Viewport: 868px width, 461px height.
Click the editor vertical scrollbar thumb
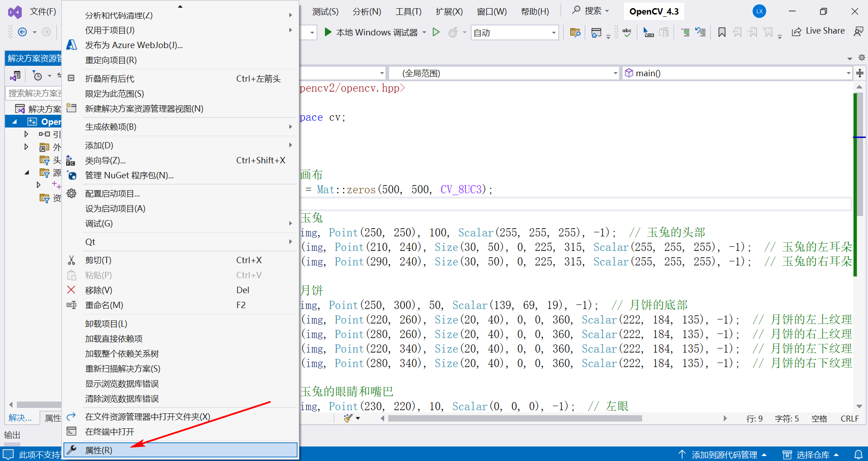859,154
